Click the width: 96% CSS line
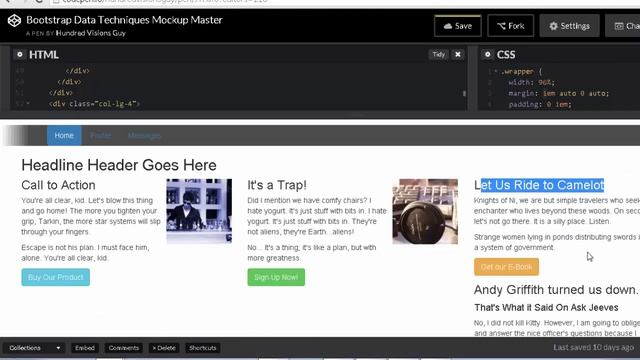Viewport: 640px width, 360px height. pos(531,82)
